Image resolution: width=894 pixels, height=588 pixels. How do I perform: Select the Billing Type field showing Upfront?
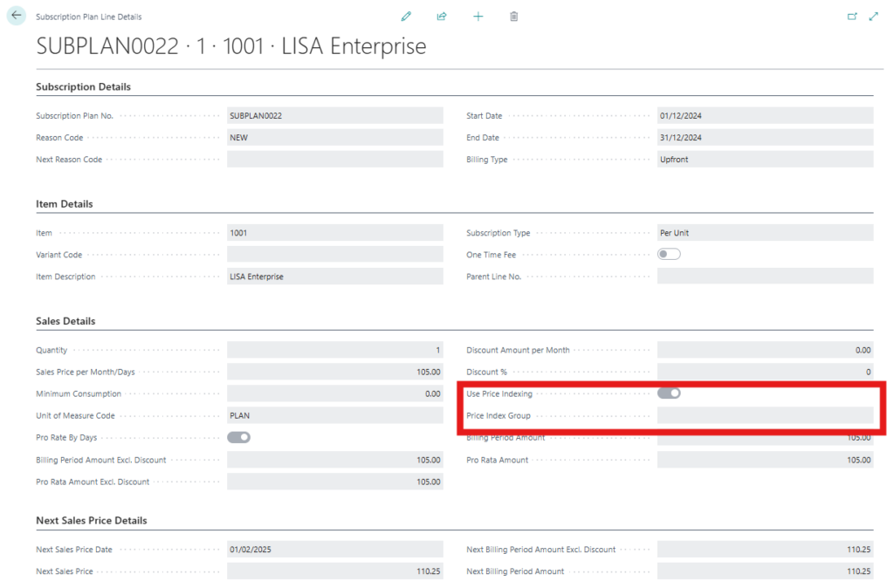765,160
